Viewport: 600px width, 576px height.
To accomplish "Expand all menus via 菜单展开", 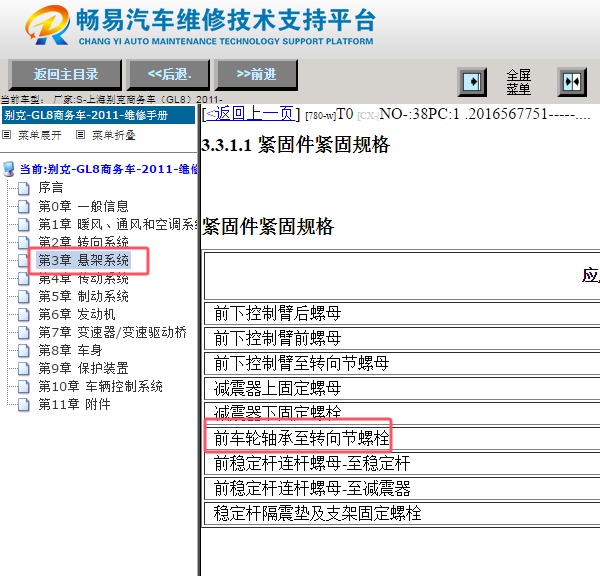I will coord(40,135).
